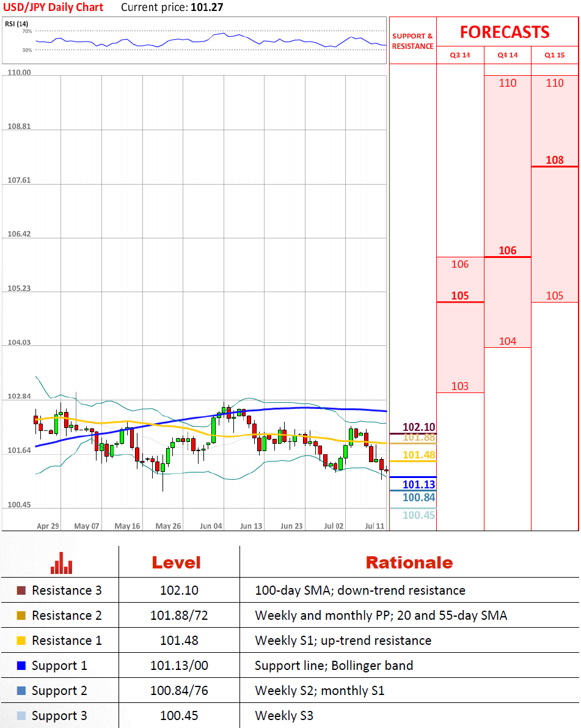Pick the Support 1 blue color square

pyautogui.click(x=21, y=666)
